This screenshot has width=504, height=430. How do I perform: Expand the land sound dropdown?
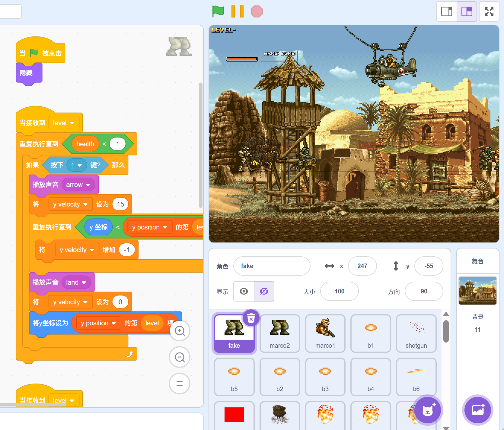[84, 283]
